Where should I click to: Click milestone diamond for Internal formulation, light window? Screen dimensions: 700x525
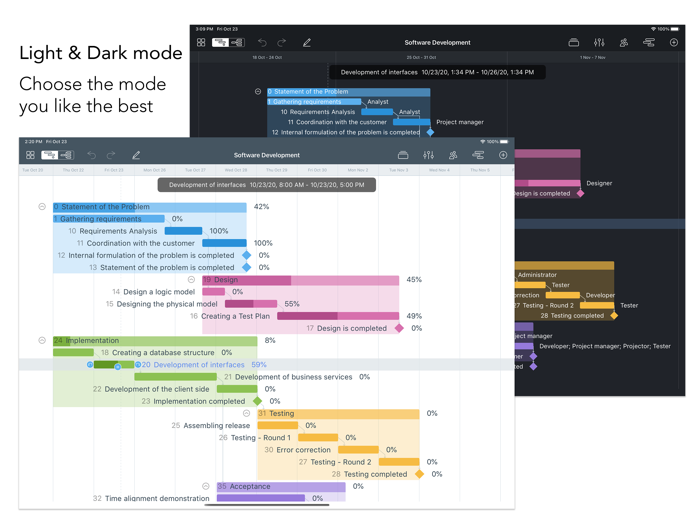[246, 255]
